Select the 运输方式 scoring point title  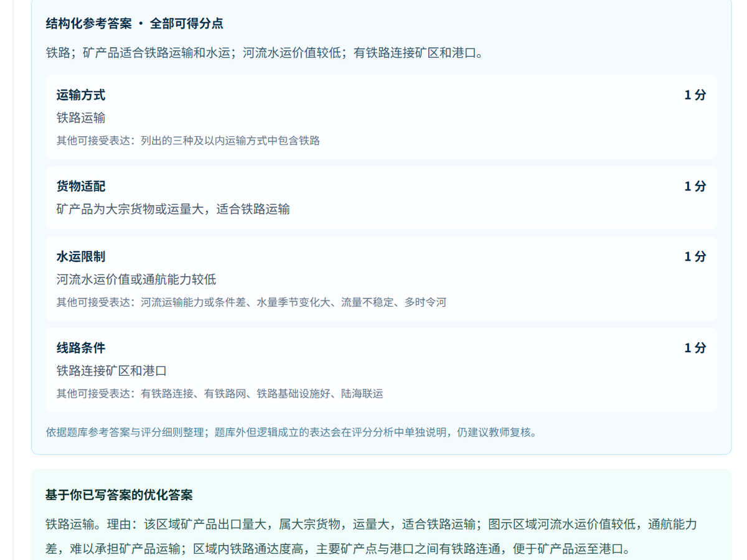[x=81, y=95]
